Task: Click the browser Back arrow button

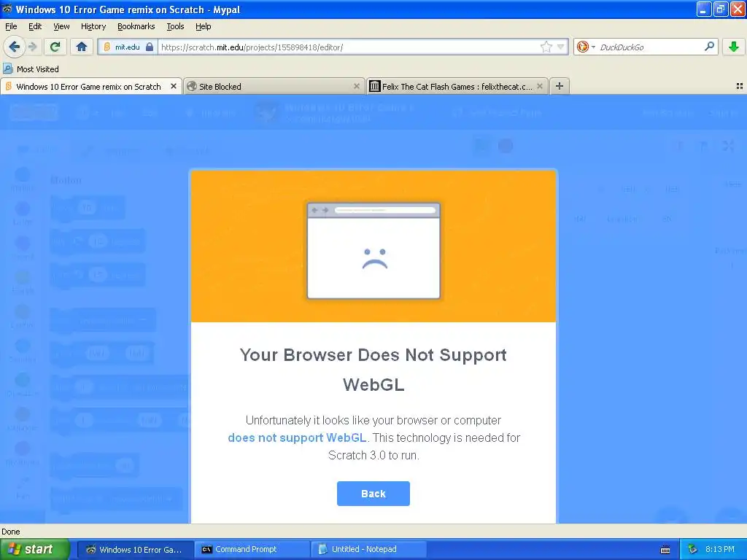Action: coord(15,47)
